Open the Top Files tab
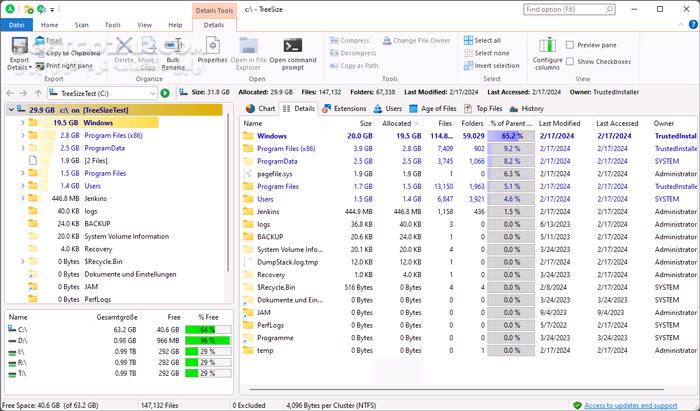The height and width of the screenshot is (411, 700). point(483,108)
